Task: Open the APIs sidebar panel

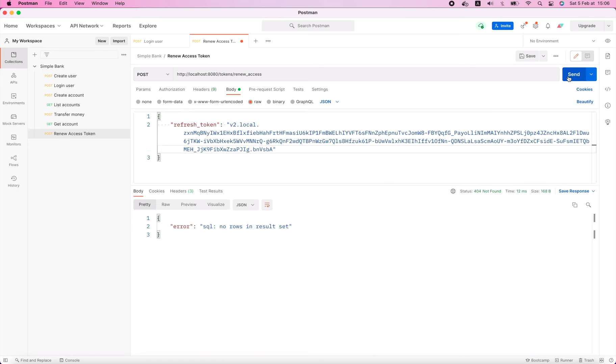Action: (14, 78)
